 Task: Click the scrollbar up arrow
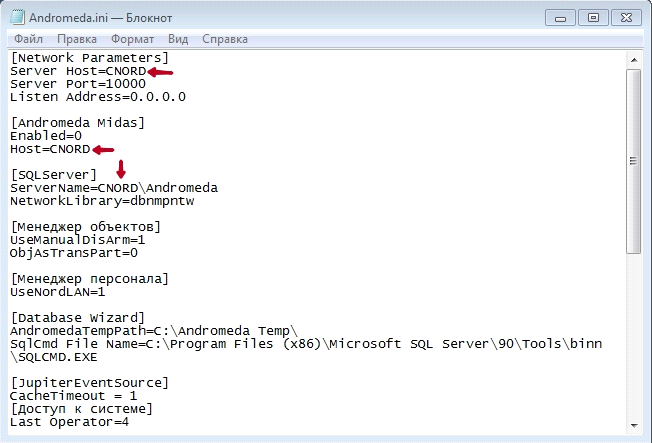(634, 60)
